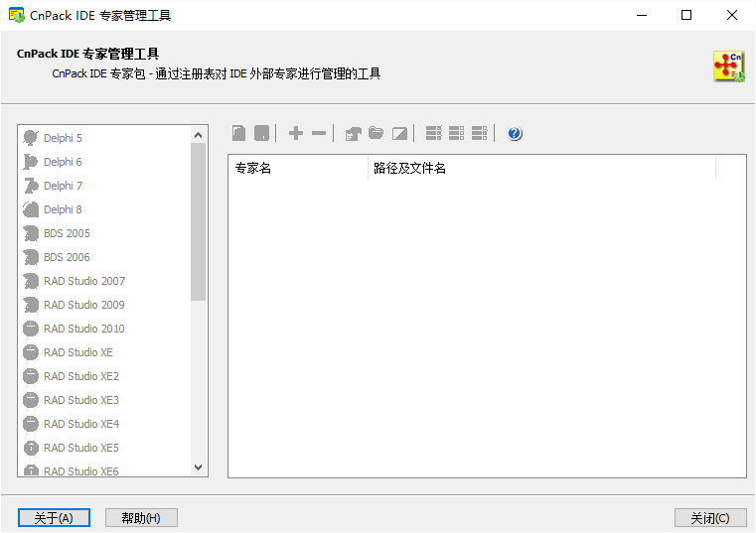Open help via blue question mark icon

(515, 133)
